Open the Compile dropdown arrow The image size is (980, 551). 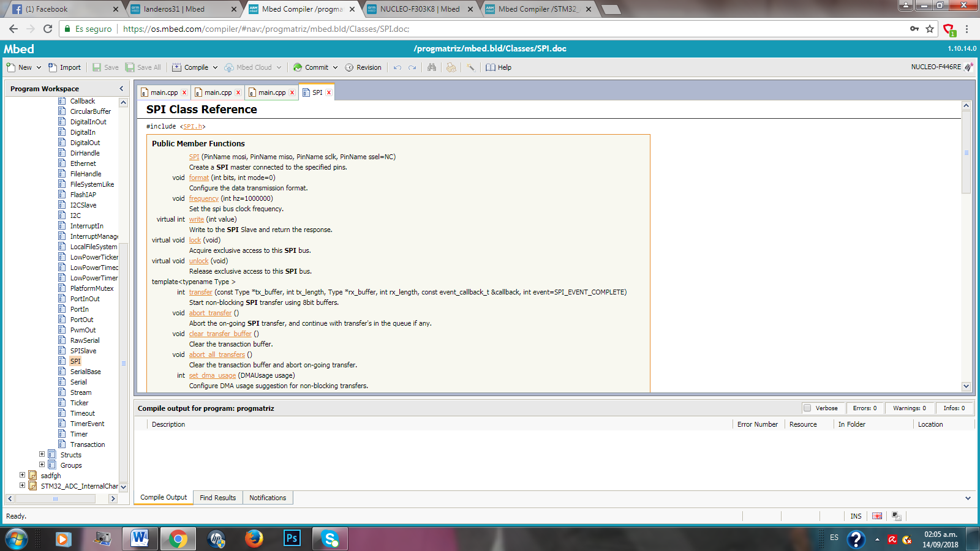tap(215, 67)
